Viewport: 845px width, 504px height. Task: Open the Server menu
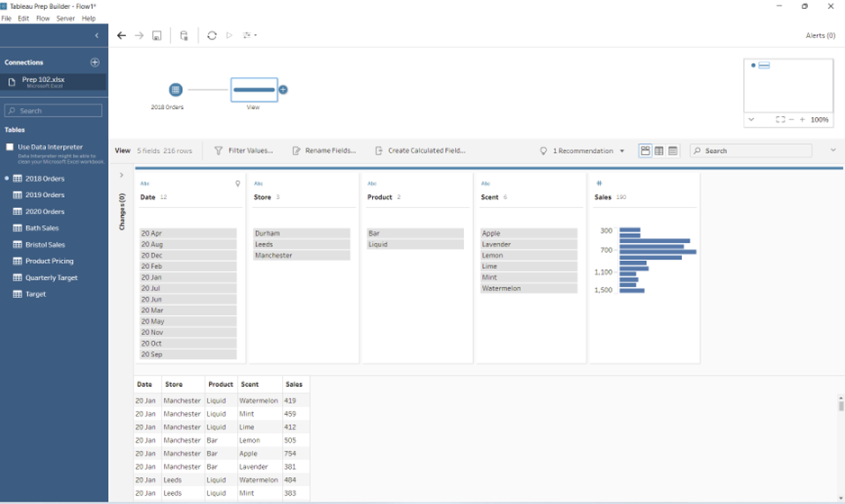coord(65,18)
